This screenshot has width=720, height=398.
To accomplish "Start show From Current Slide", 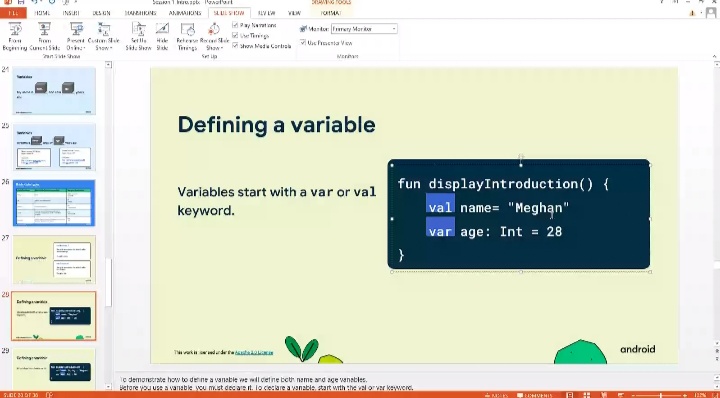I will tap(45, 37).
